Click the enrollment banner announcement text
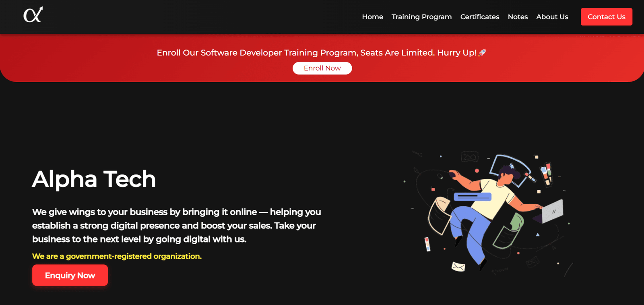The height and width of the screenshot is (305, 644). click(321, 53)
